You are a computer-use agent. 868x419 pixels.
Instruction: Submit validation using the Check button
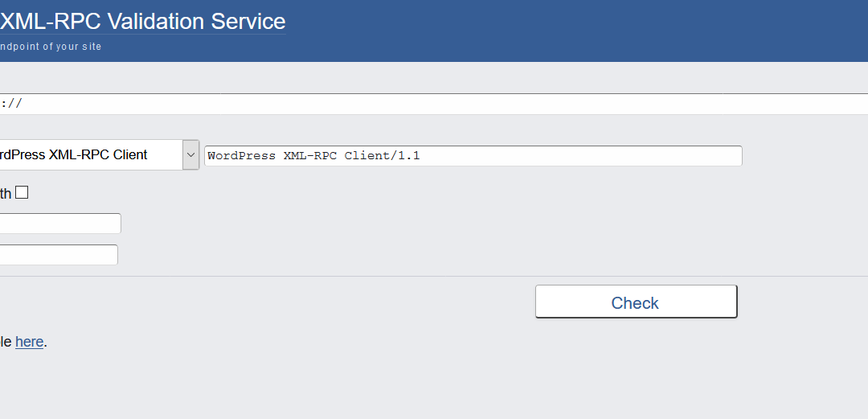click(x=636, y=302)
